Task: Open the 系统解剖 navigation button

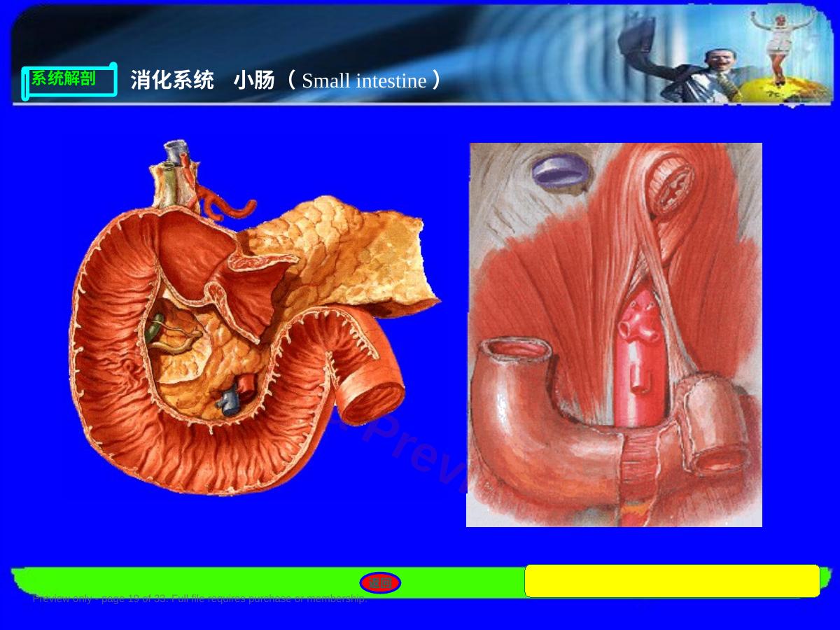Action: [69, 81]
